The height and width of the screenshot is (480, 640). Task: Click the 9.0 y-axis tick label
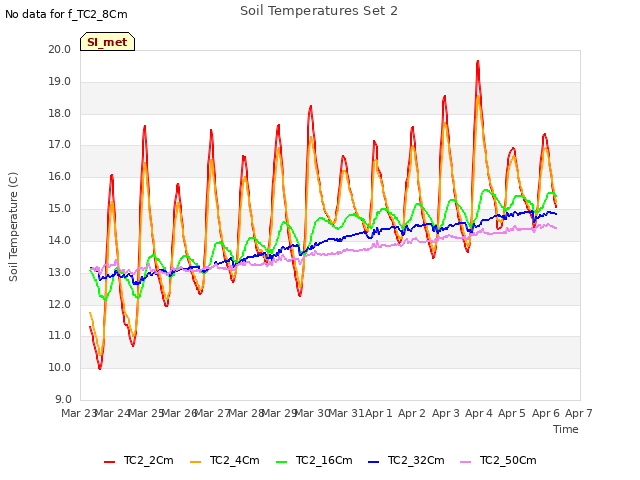point(63,399)
